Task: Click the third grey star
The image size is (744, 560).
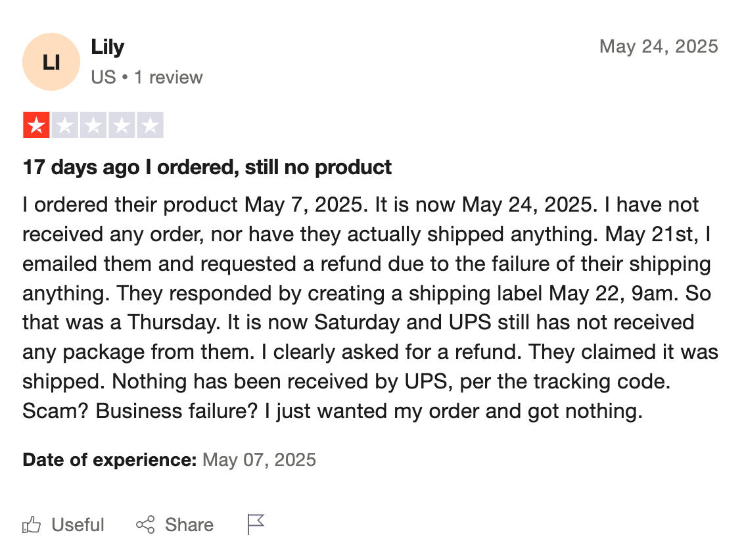Action: click(x=93, y=125)
